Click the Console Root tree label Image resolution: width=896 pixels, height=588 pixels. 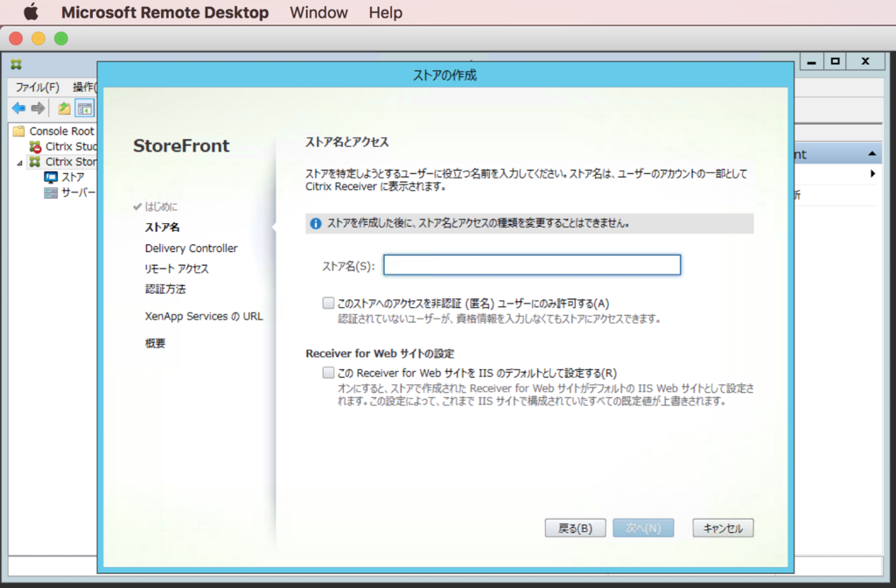[x=62, y=131]
